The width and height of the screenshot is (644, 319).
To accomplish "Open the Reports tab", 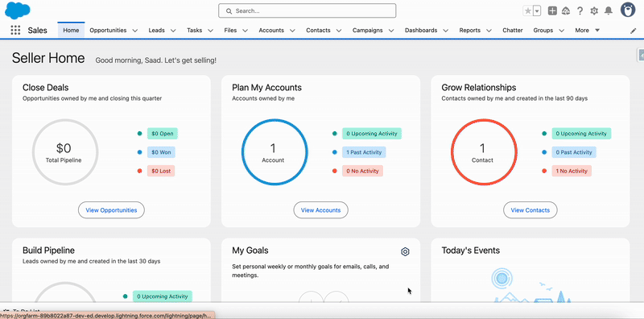I will [470, 30].
